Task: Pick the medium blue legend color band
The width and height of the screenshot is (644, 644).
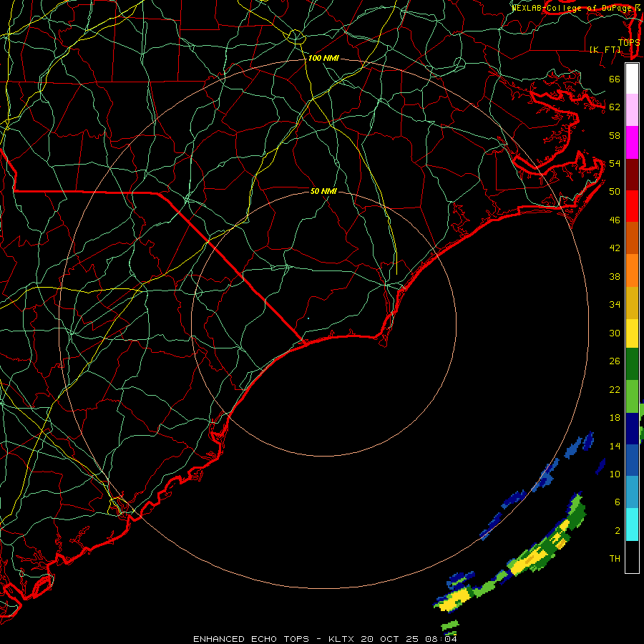Action: click(632, 460)
